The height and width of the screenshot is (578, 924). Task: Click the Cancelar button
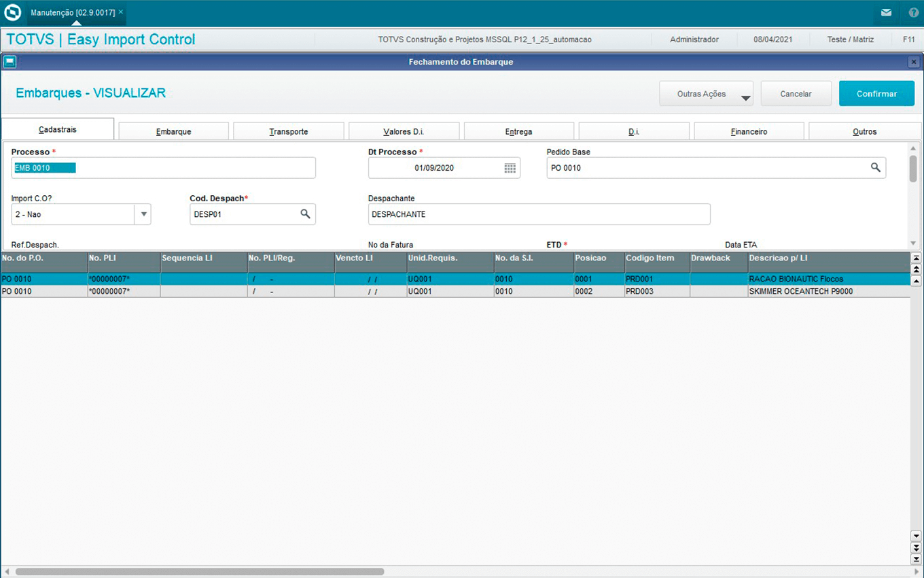796,94
